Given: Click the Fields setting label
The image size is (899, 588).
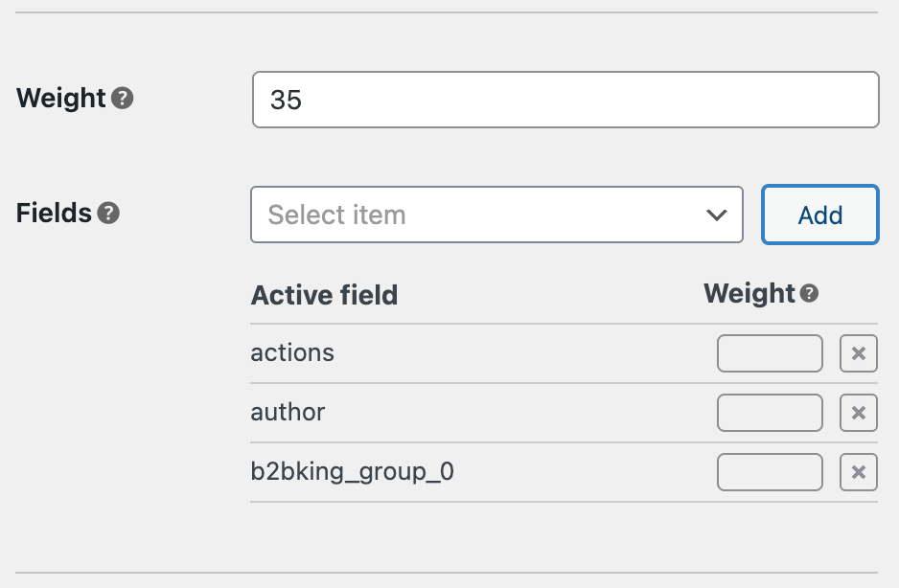Looking at the screenshot, I should coord(54,213).
